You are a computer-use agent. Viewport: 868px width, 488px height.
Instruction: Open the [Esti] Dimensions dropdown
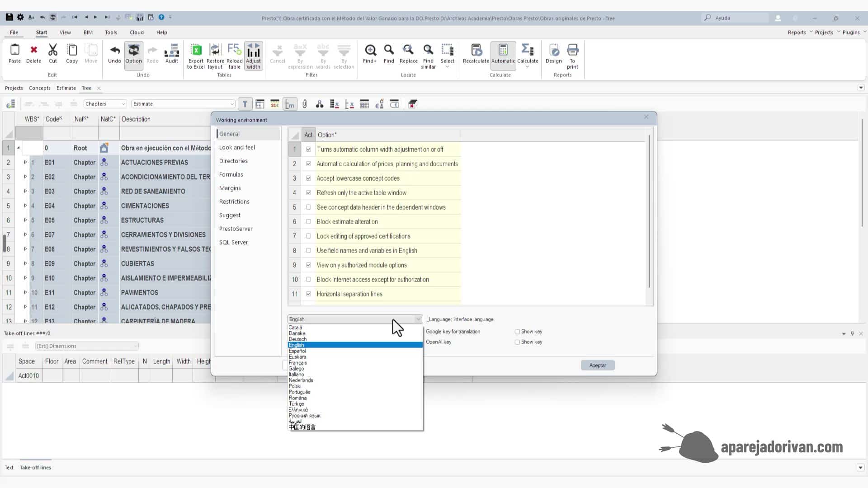point(87,346)
